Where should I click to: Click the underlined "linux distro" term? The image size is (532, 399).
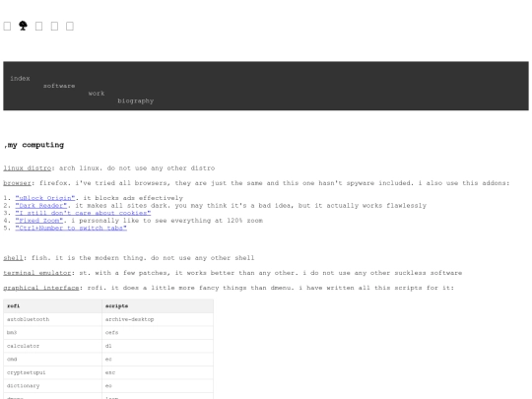click(x=28, y=167)
